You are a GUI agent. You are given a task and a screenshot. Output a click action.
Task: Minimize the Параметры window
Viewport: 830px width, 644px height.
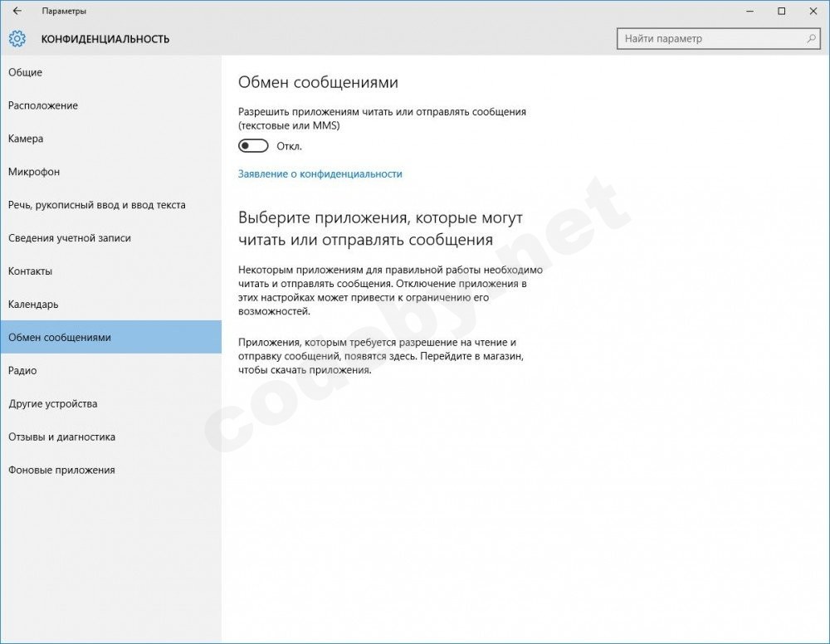[749, 11]
